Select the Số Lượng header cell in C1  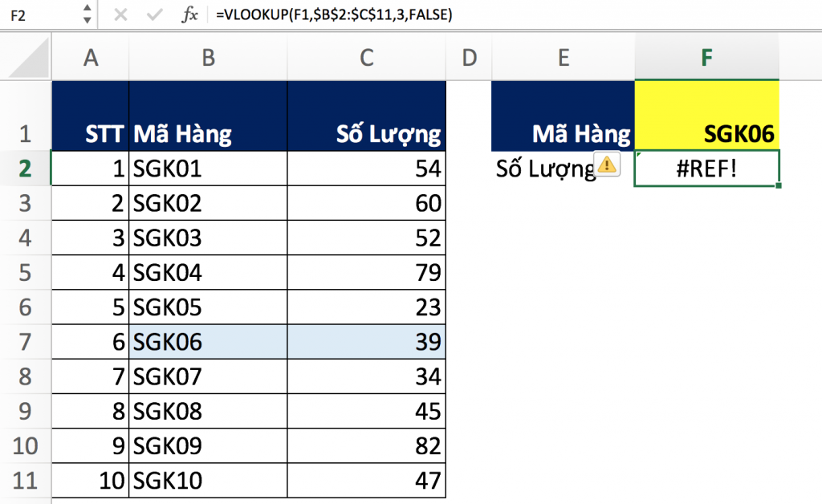[366, 116]
